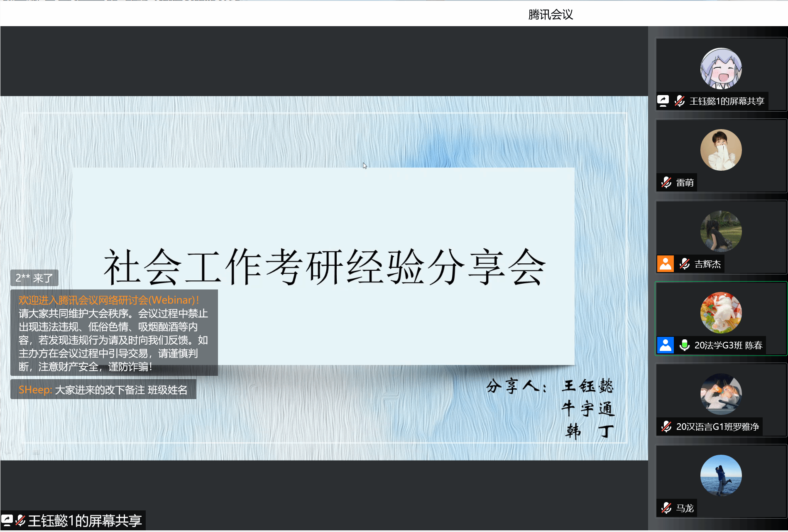The image size is (788, 532).
Task: Select the anime avatar of 王钰懿1
Action: coord(721,69)
